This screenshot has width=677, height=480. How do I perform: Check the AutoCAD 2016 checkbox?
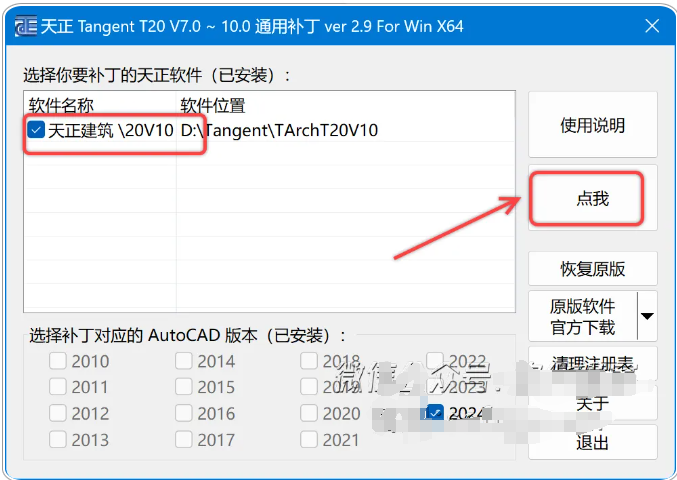click(183, 413)
